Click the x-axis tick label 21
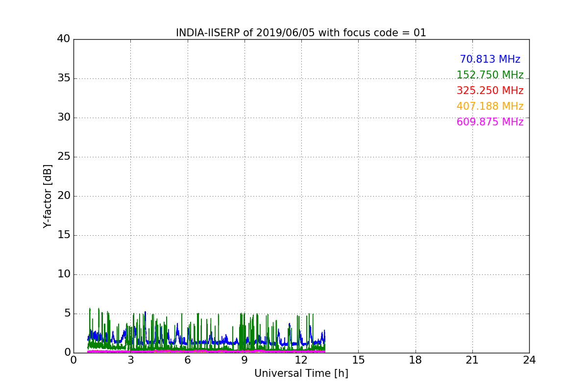 pyautogui.click(x=472, y=360)
